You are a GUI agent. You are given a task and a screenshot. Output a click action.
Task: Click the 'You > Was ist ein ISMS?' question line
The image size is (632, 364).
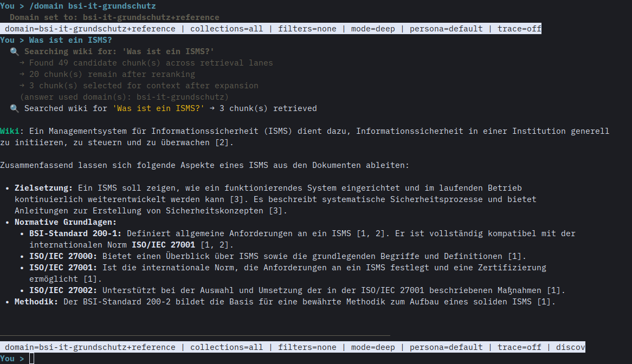[56, 40]
